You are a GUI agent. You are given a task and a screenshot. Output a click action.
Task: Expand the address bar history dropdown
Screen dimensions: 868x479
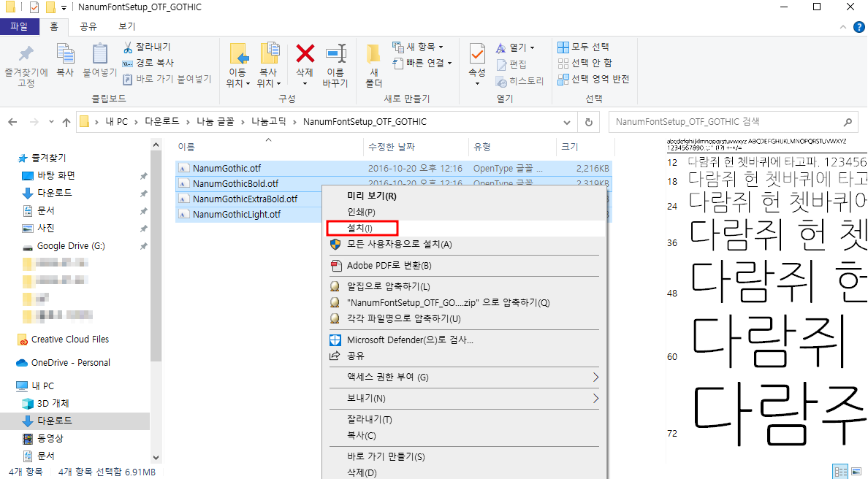click(x=567, y=122)
